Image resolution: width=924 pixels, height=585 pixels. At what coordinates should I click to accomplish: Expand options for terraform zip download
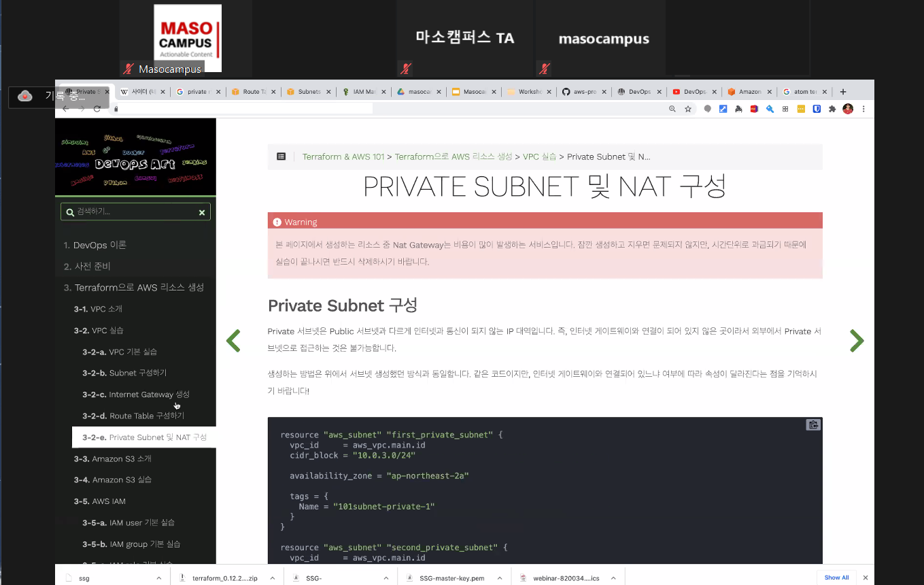point(272,578)
